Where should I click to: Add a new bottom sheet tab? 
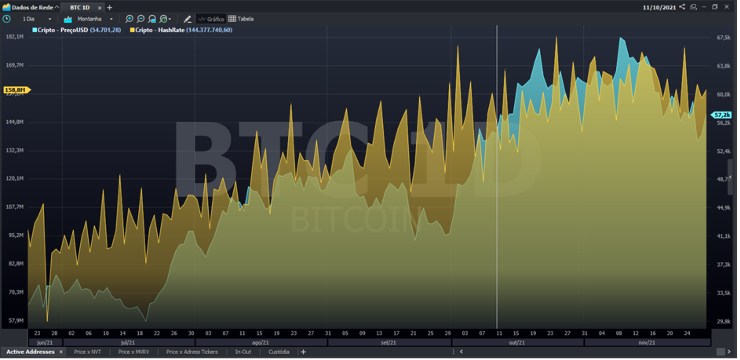[303, 352]
